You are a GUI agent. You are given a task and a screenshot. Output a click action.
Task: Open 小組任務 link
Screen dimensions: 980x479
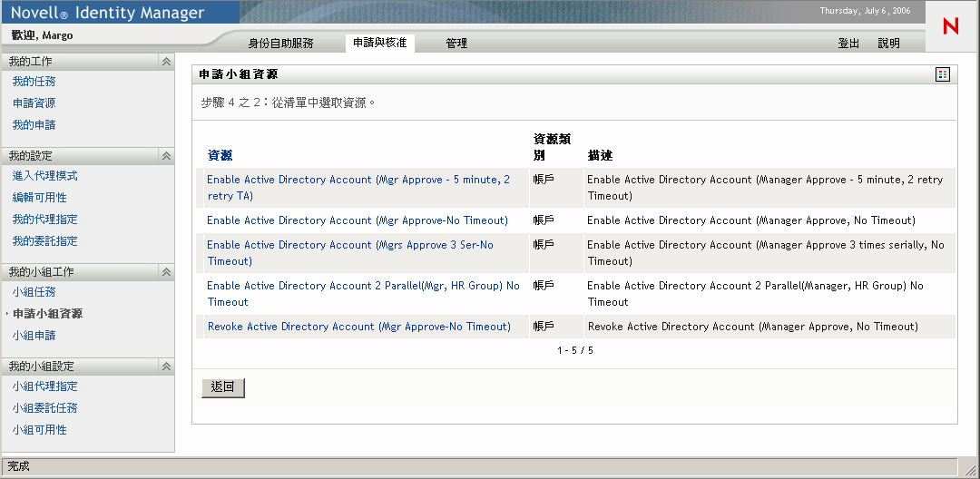(34, 292)
